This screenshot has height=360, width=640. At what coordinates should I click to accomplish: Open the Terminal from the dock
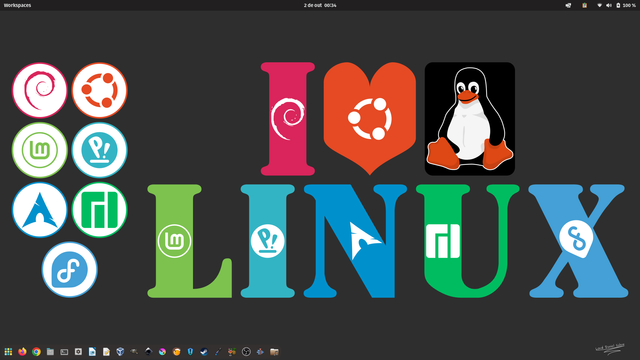64,351
